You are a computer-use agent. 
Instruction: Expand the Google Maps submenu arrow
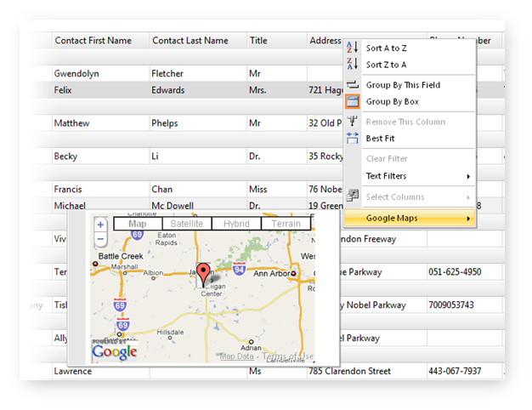coord(468,219)
